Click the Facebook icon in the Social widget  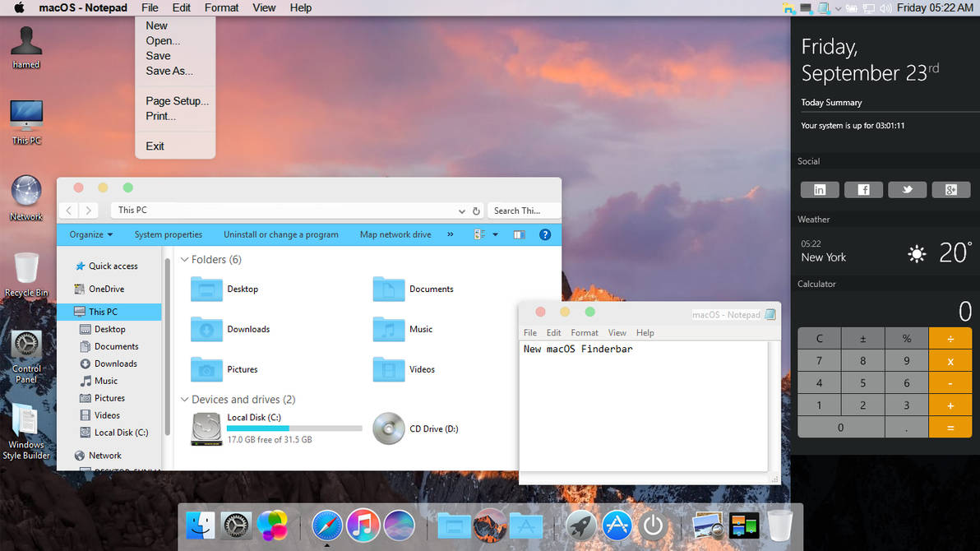pos(863,189)
